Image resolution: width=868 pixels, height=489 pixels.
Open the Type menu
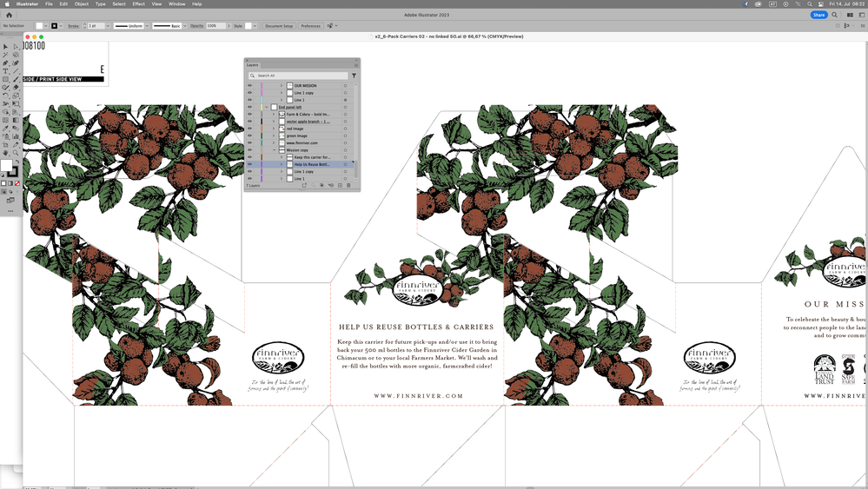(100, 3)
